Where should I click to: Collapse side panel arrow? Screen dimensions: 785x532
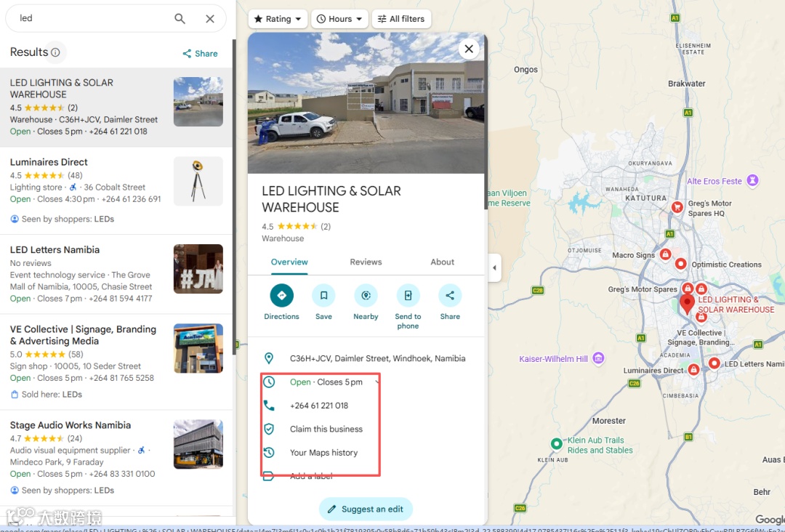(x=494, y=267)
